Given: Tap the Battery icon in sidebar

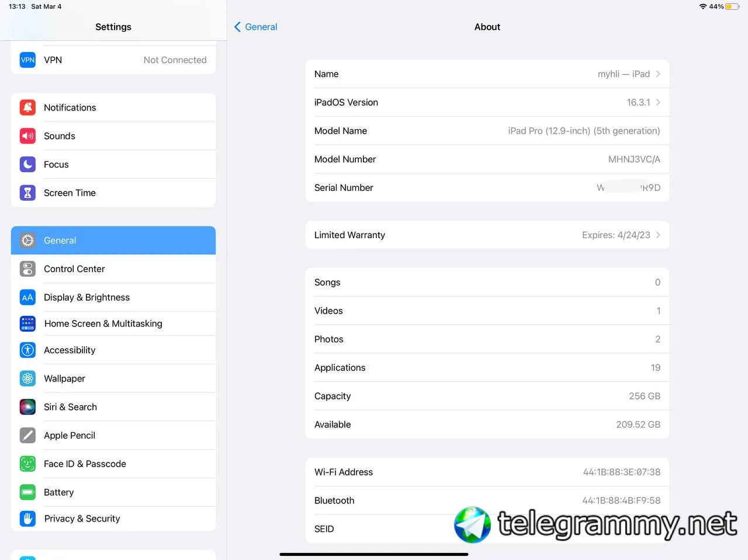Looking at the screenshot, I should 27,492.
